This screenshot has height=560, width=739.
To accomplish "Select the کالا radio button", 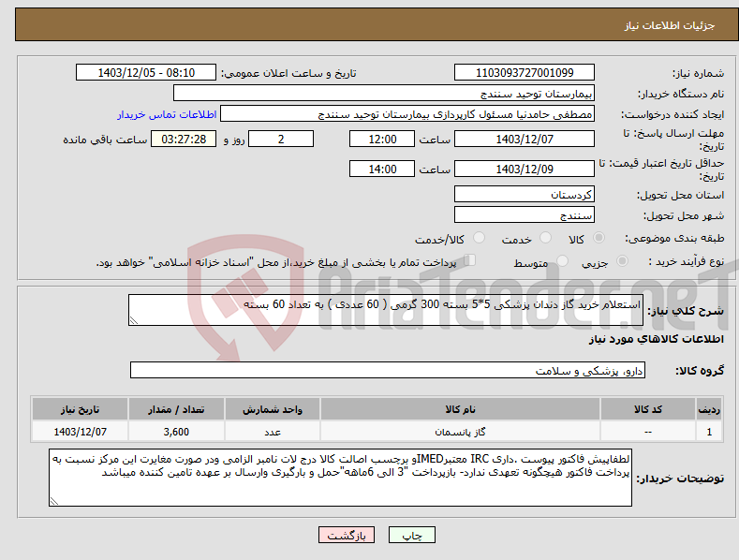I will 599,238.
